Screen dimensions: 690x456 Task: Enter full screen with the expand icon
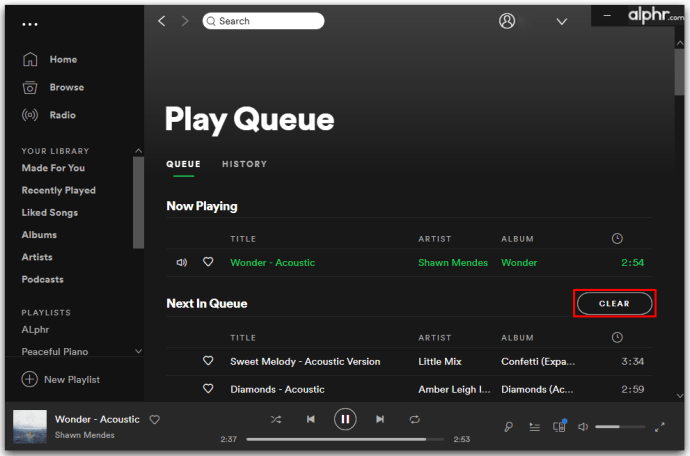click(x=660, y=427)
